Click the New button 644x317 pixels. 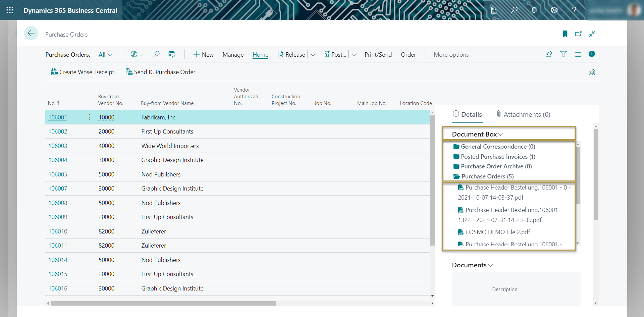(203, 55)
